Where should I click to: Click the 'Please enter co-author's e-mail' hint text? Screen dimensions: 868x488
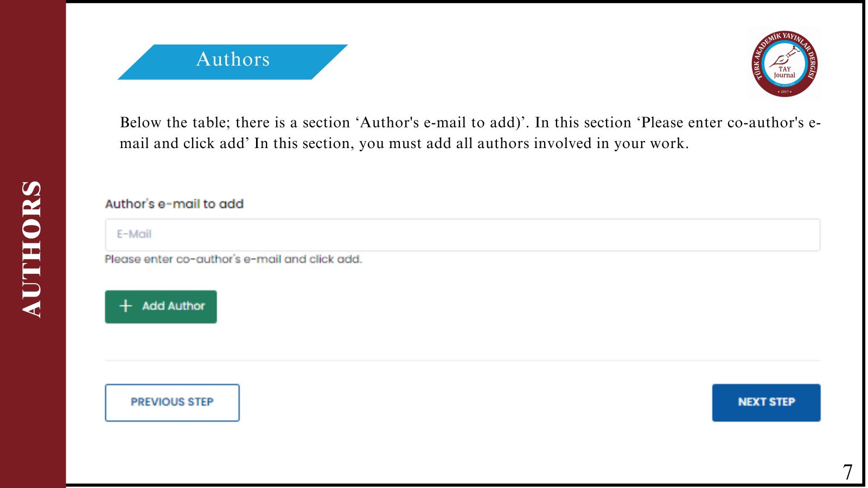click(x=233, y=259)
